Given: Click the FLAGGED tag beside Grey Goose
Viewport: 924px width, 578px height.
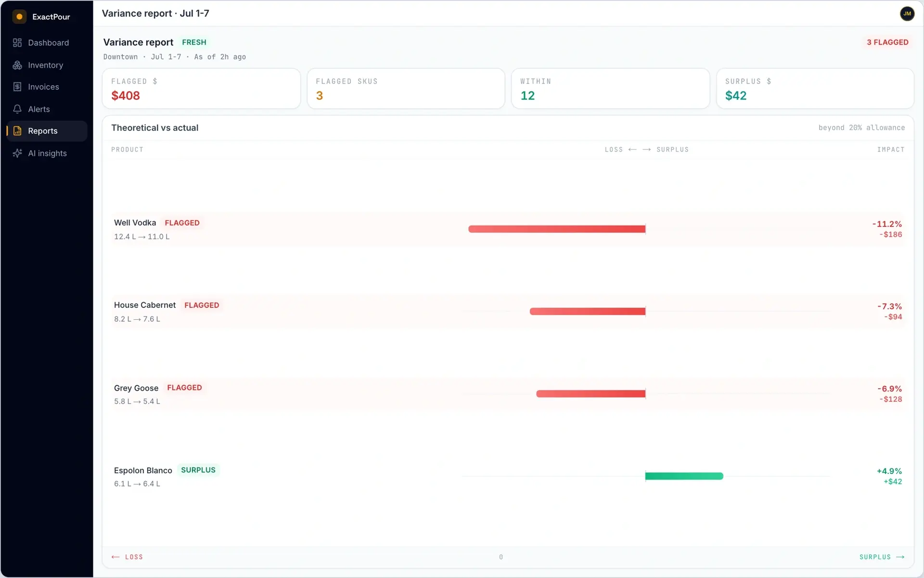Looking at the screenshot, I should 184,388.
